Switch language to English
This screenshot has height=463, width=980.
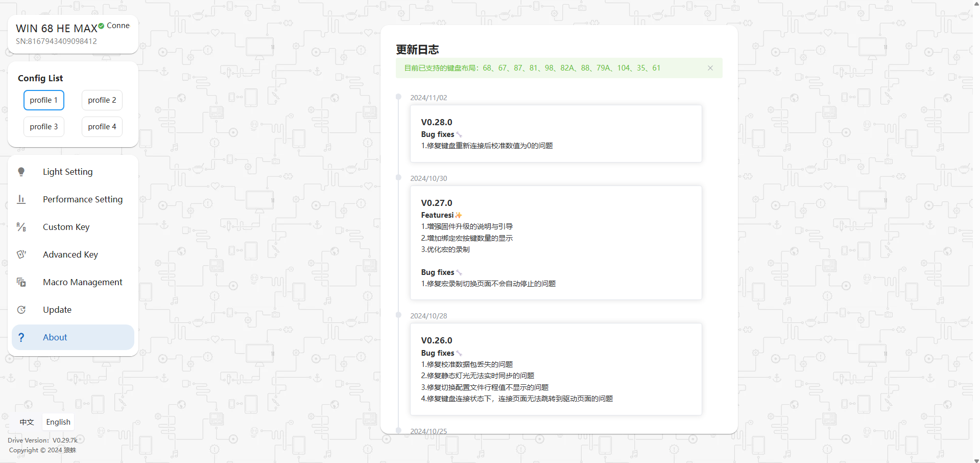[x=58, y=422]
